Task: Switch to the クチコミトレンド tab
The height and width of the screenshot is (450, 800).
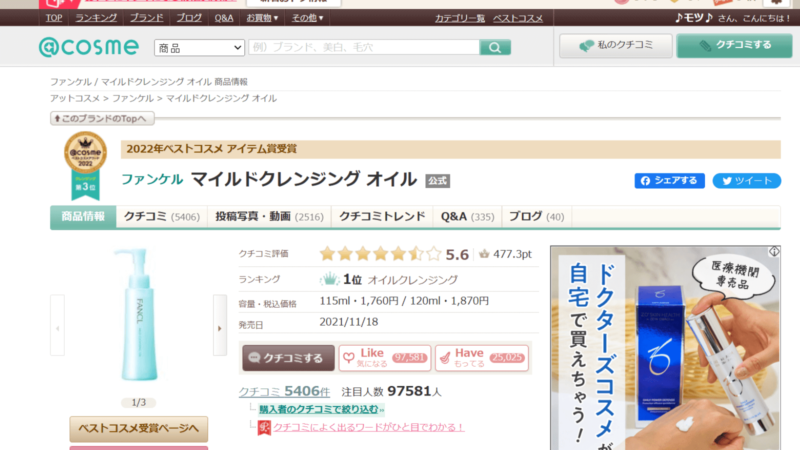Action: click(x=382, y=217)
